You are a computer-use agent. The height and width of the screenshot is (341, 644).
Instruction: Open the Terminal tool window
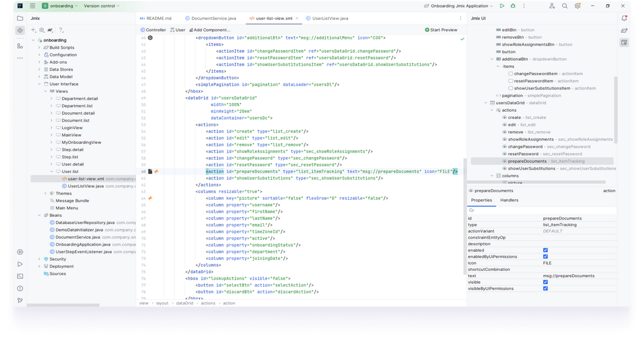[x=20, y=276]
